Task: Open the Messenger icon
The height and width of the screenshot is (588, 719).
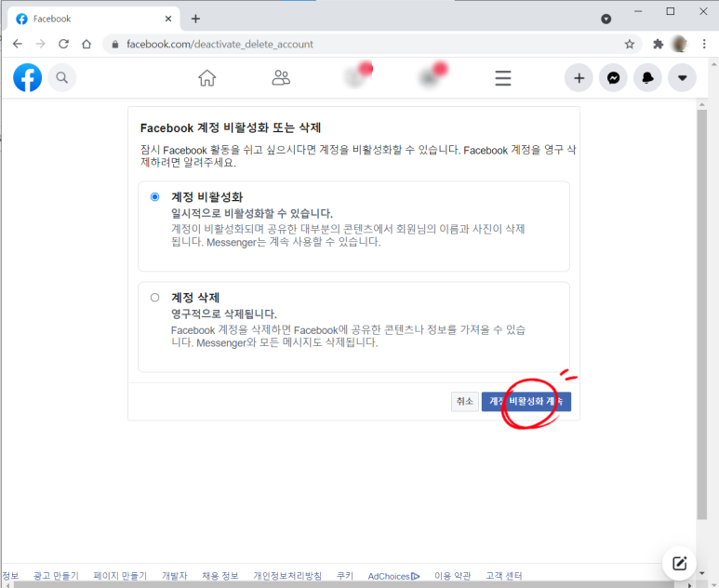Action: [614, 78]
